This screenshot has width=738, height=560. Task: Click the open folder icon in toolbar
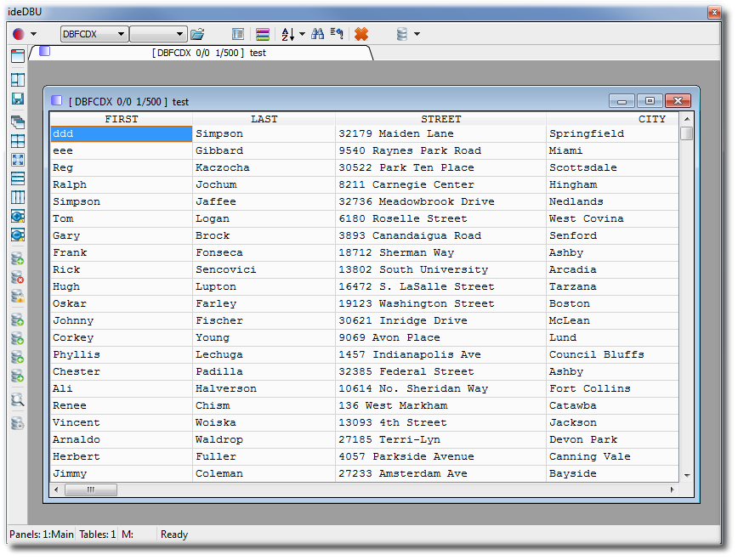[x=197, y=34]
